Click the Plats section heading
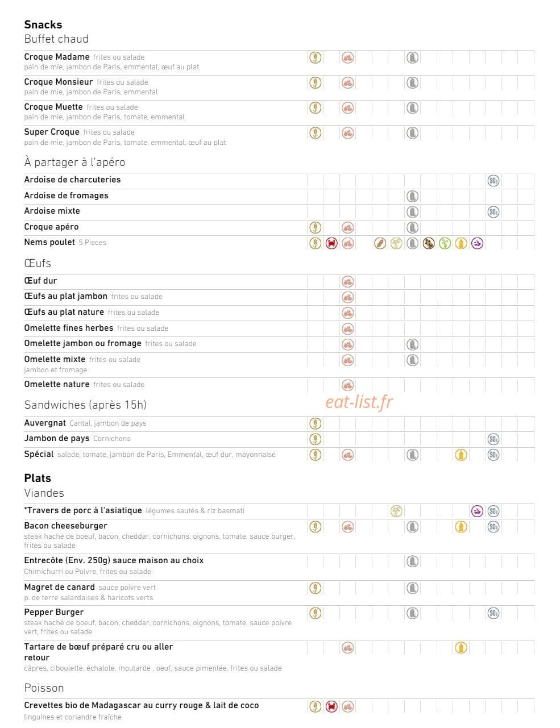The height and width of the screenshot is (728, 560). [38, 478]
